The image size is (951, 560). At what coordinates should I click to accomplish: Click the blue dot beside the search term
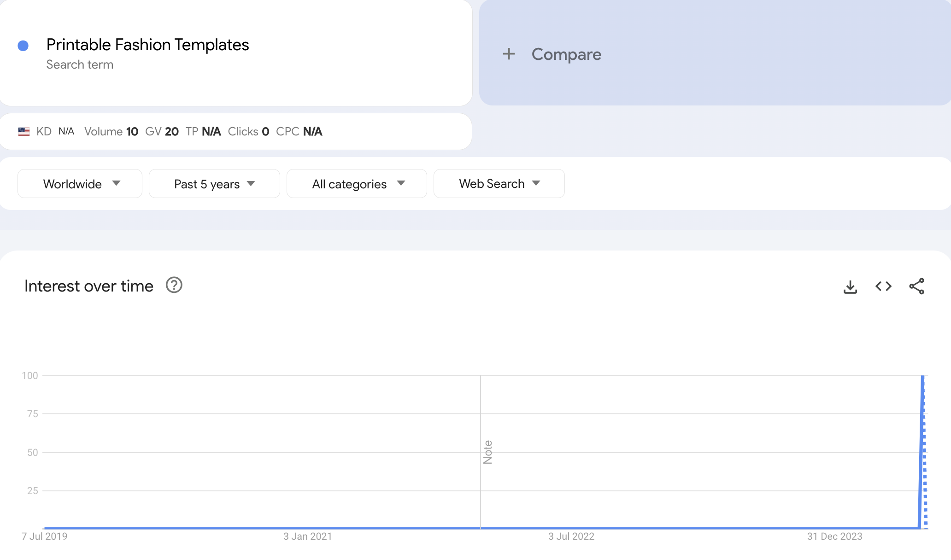(23, 46)
